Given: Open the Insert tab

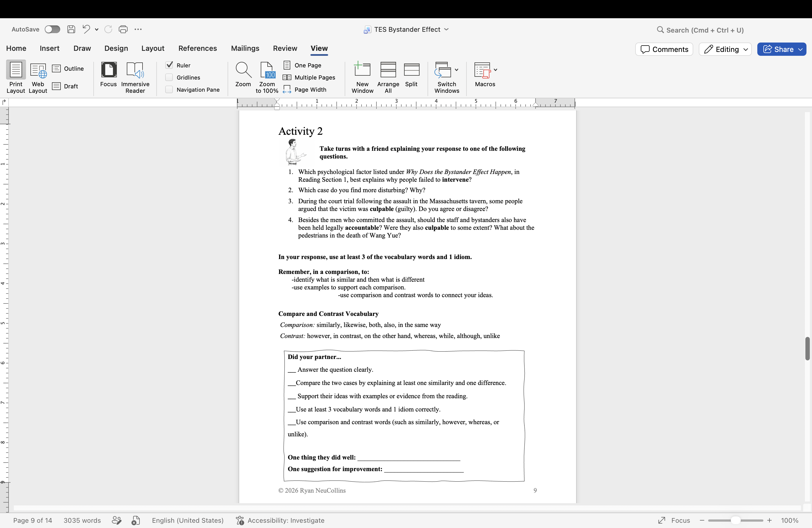Looking at the screenshot, I should tap(49, 48).
